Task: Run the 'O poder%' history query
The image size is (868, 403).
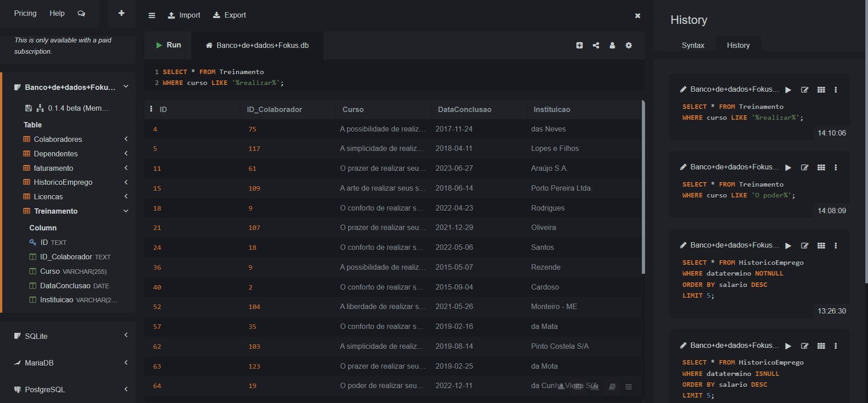Action: (788, 168)
